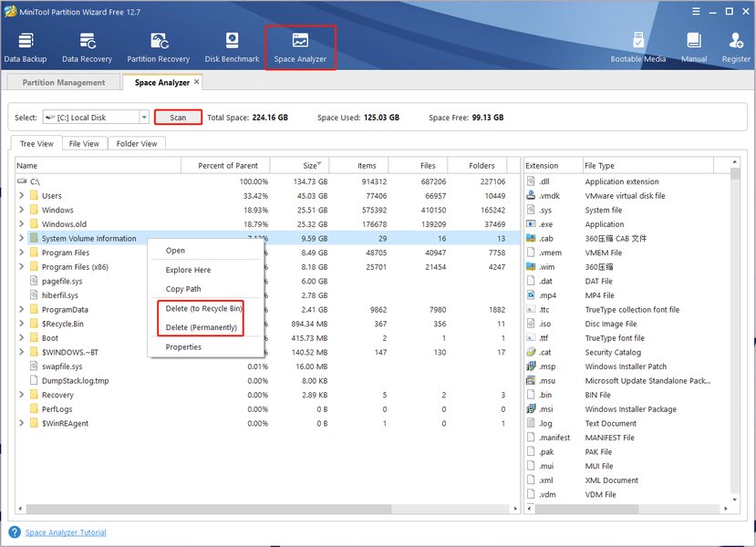This screenshot has height=547, width=756.
Task: Select the DumpStack.log.tmp row
Action: click(267, 380)
